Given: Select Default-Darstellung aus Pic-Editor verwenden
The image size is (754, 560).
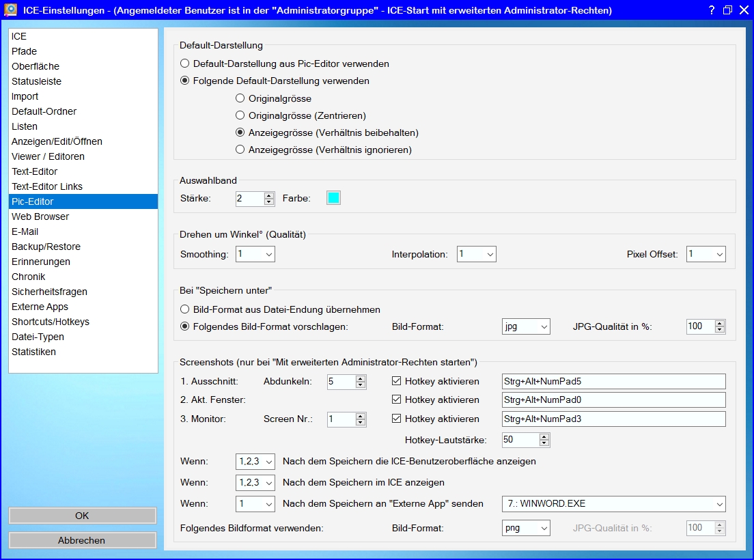Looking at the screenshot, I should coord(284,64).
